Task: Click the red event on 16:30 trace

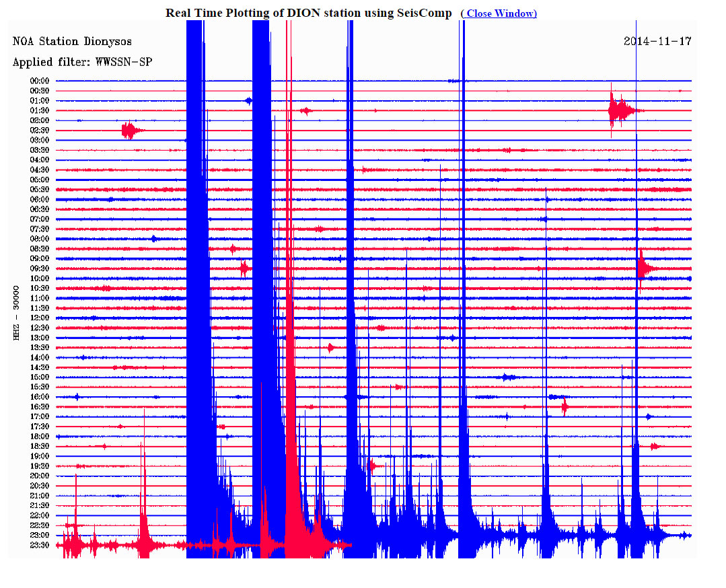Action: point(565,406)
